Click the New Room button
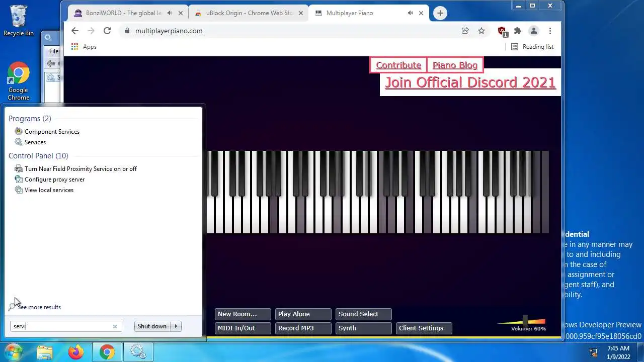The height and width of the screenshot is (362, 644). coord(243,314)
